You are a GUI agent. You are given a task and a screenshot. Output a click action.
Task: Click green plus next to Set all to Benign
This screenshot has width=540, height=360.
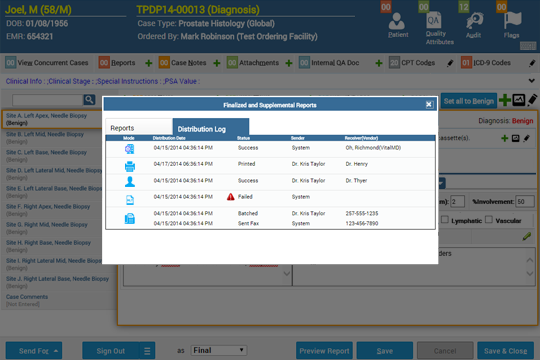505,100
